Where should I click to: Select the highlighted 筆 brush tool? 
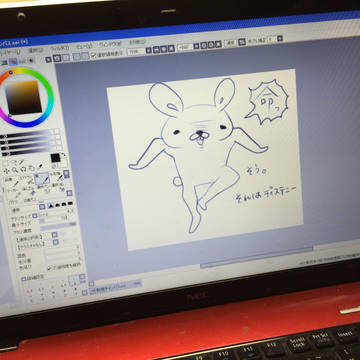(x=42, y=179)
